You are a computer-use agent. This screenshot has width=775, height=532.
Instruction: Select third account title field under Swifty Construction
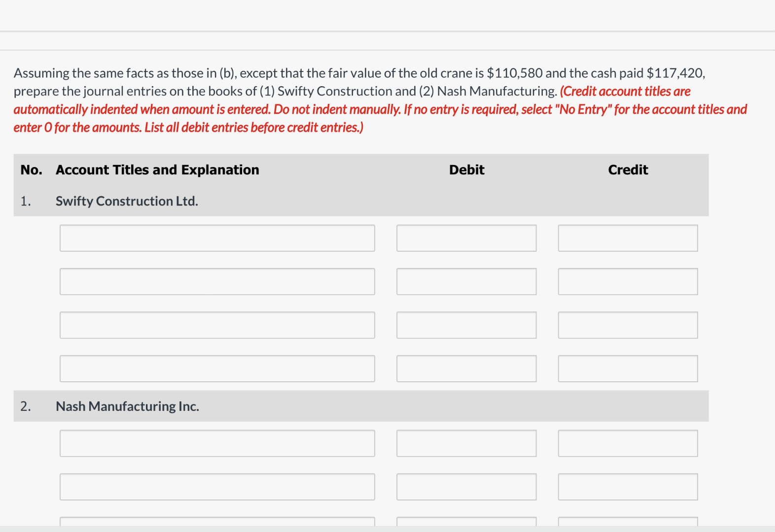pyautogui.click(x=217, y=325)
